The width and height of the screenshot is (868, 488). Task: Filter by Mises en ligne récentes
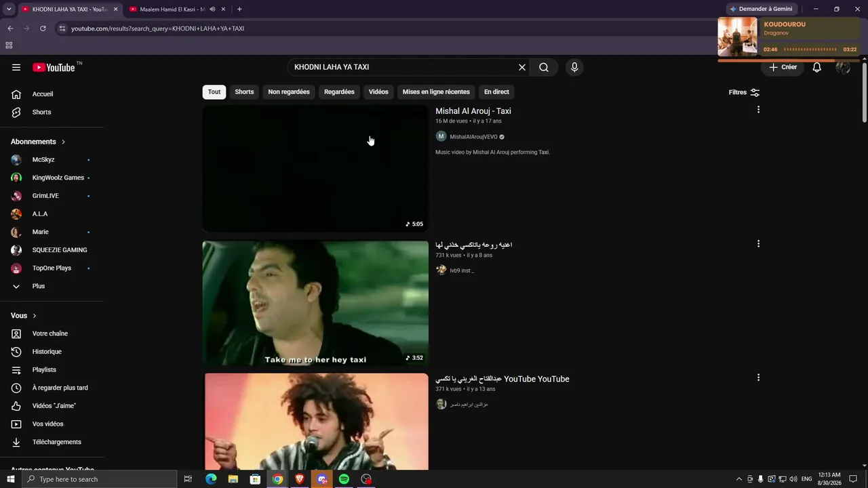436,92
